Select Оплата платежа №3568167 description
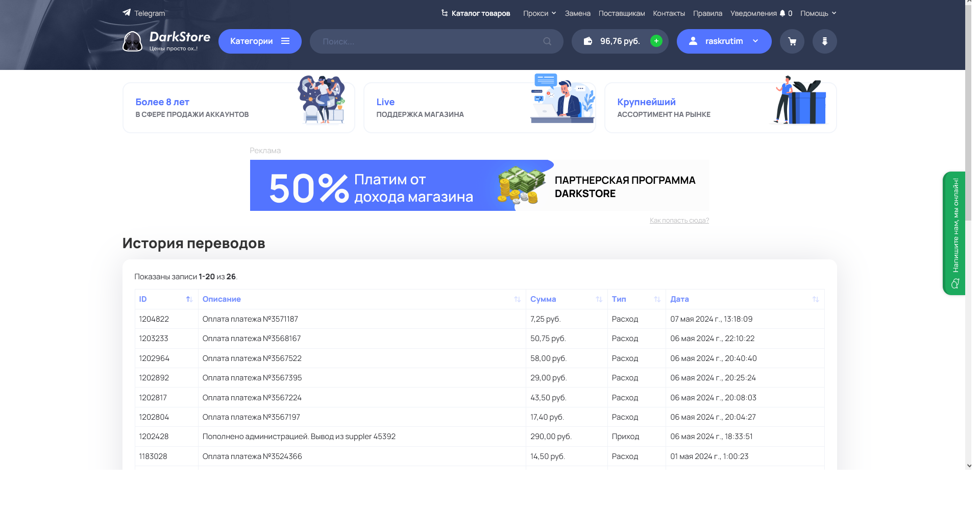The height and width of the screenshot is (531, 980). [252, 339]
